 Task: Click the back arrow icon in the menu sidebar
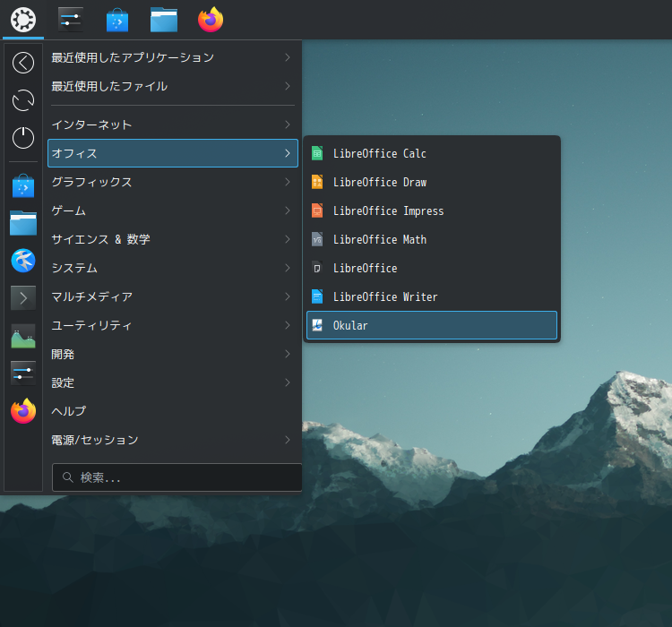(x=23, y=63)
